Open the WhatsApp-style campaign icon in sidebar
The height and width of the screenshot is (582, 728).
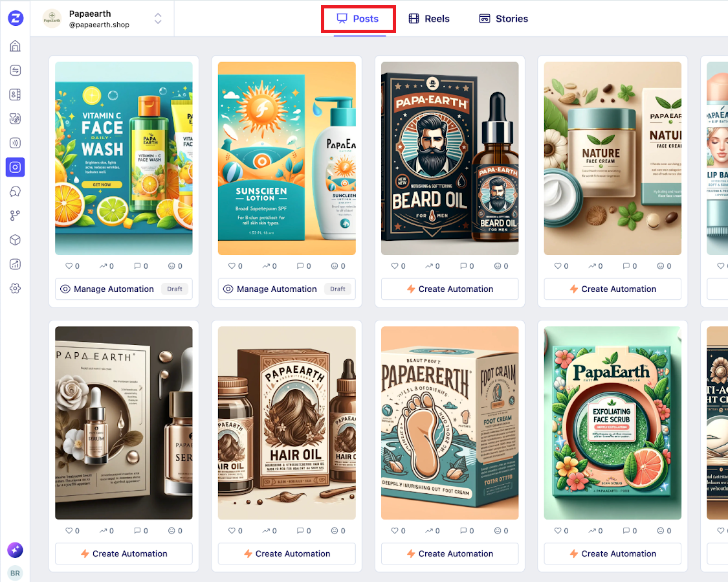point(16,118)
